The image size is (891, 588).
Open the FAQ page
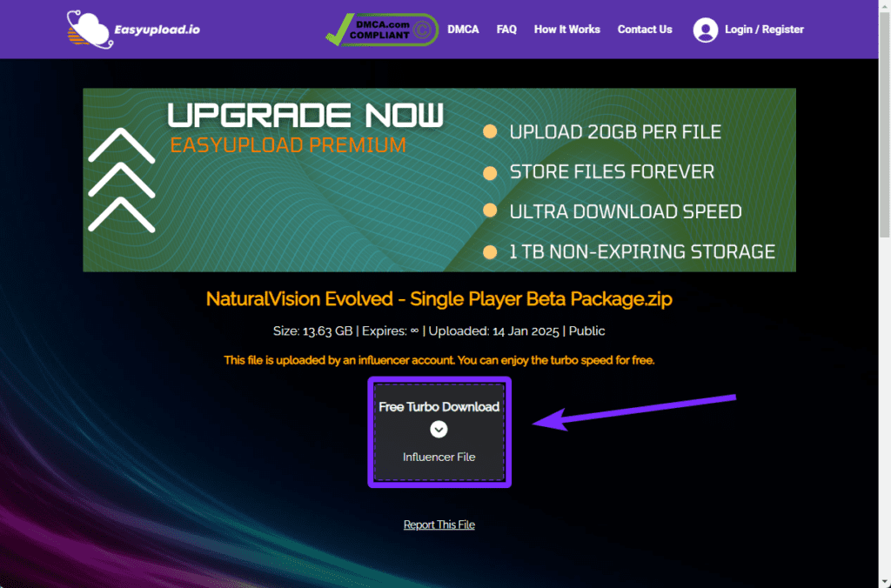click(x=506, y=30)
